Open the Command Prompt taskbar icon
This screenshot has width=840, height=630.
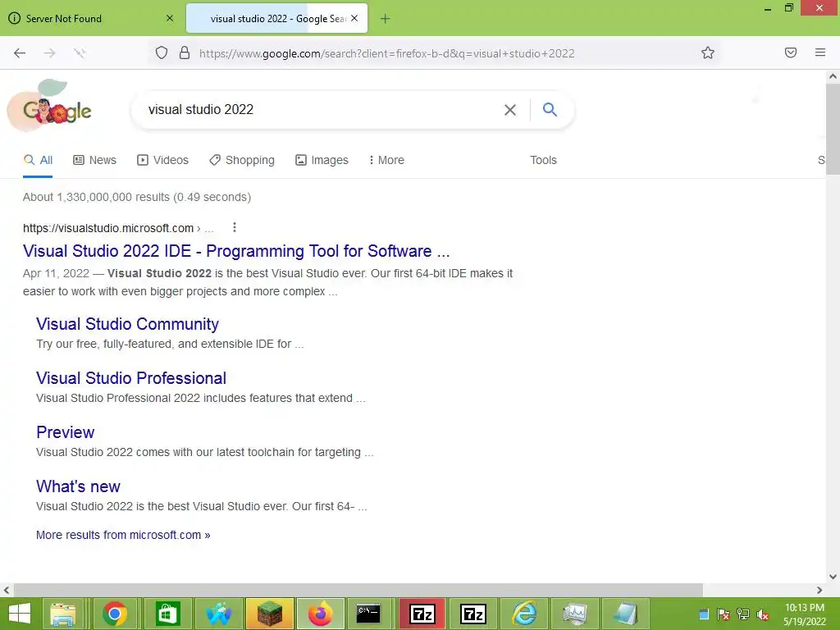pyautogui.click(x=368, y=614)
